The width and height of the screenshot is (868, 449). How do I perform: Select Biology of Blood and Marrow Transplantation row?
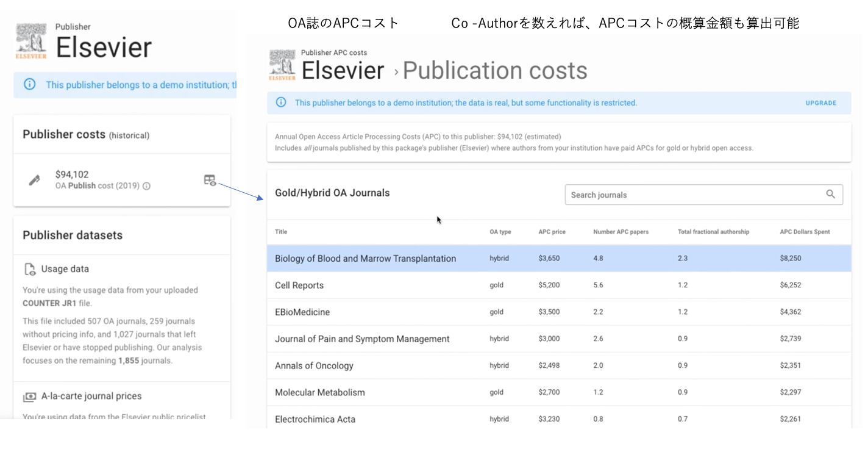(559, 259)
